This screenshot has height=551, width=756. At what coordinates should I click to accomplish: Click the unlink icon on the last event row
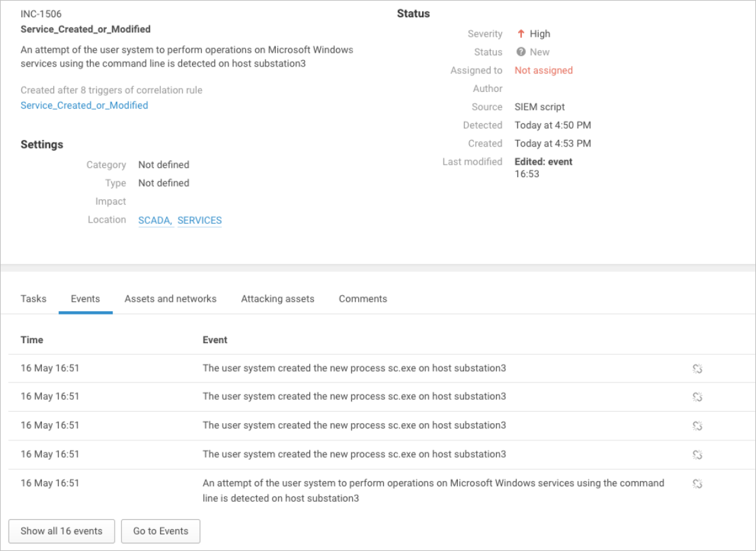pyautogui.click(x=697, y=484)
